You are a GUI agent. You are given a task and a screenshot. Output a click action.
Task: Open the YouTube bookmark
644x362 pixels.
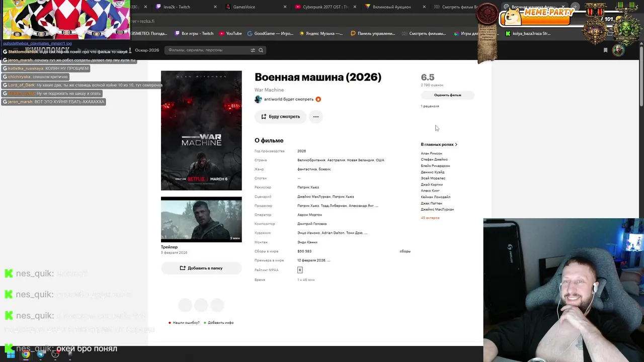pos(230,34)
